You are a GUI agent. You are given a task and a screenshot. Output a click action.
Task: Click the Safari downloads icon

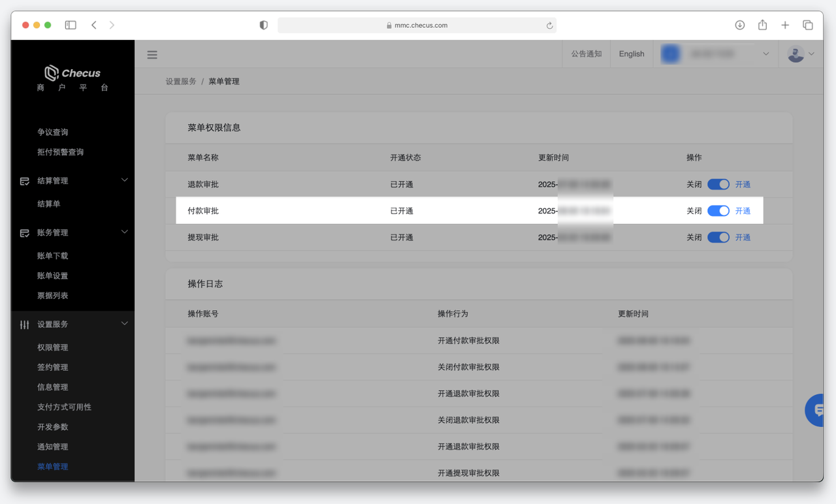click(740, 25)
